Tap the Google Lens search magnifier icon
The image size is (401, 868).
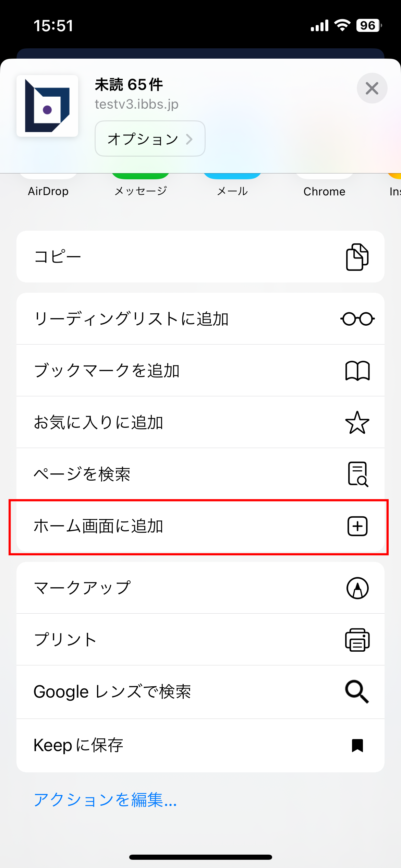coord(357,692)
